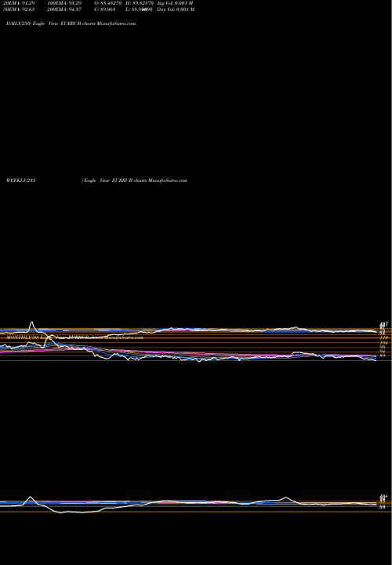Screen dimensions: 392x565
Task: Click the peak of the bottom monthly chart line
Action: tap(30, 497)
